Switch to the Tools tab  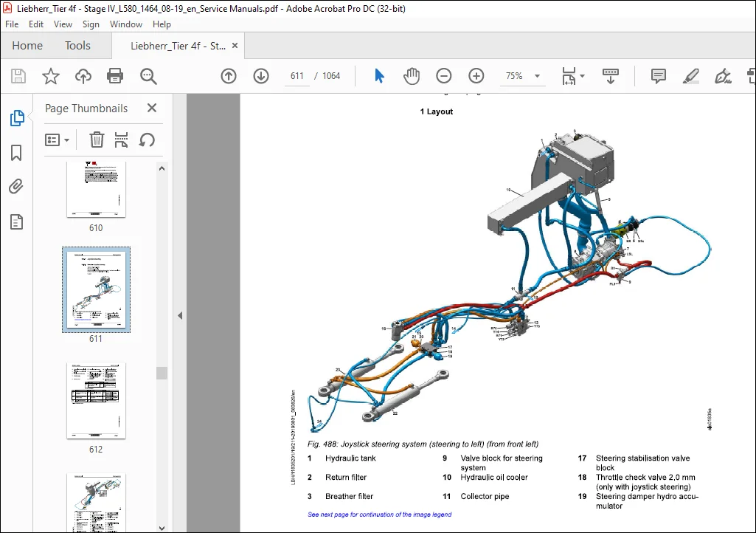[x=77, y=45]
